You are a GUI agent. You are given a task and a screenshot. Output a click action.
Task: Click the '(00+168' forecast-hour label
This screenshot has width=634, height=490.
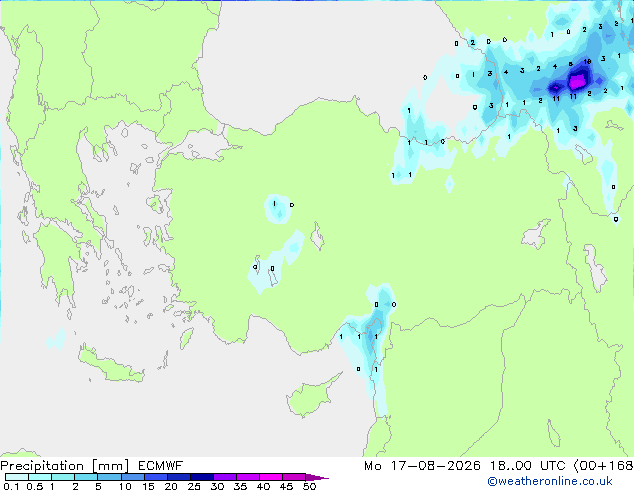(x=603, y=466)
